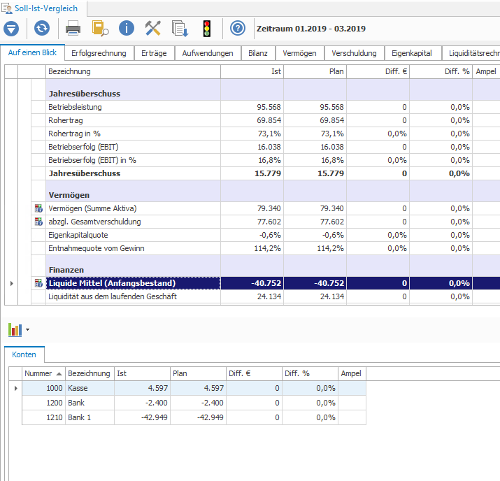The width and height of the screenshot is (500, 481).
Task: Select the Rohertrag row label
Action: (x=66, y=120)
